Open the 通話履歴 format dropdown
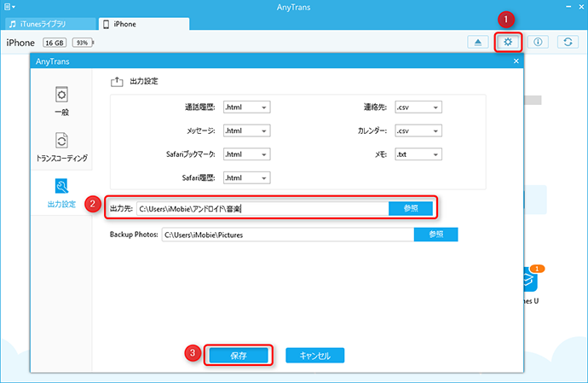Screen dimensions: 588x383 [x=247, y=107]
